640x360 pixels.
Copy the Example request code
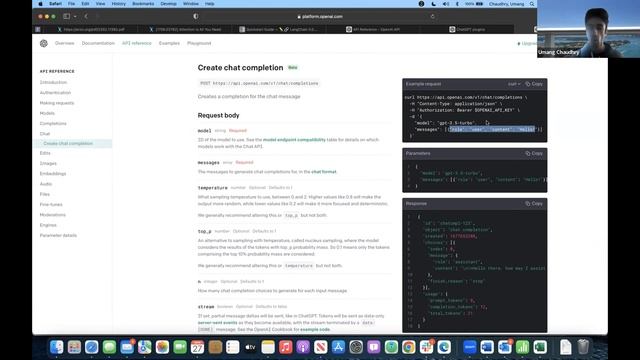click(534, 84)
